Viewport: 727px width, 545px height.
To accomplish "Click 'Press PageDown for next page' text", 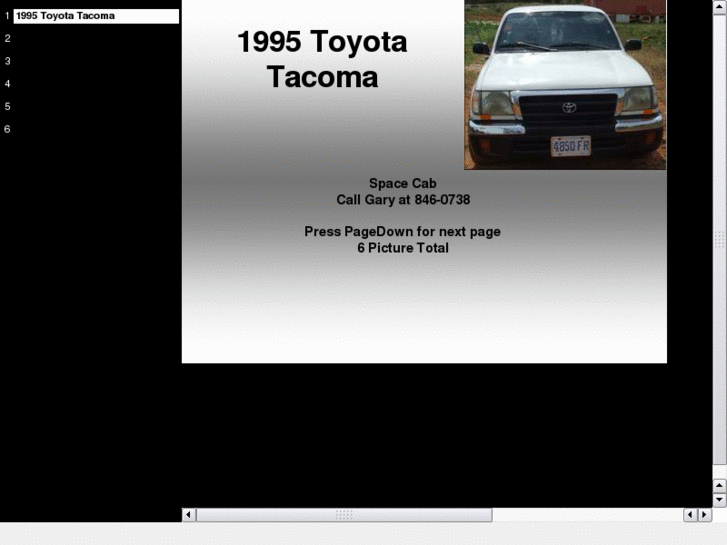I will tap(402, 231).
